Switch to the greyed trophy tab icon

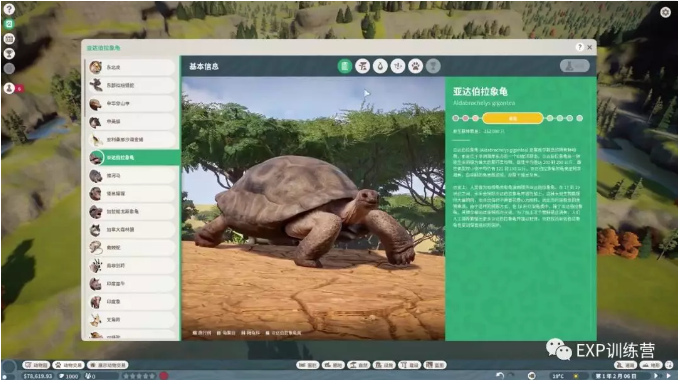pyautogui.click(x=433, y=66)
